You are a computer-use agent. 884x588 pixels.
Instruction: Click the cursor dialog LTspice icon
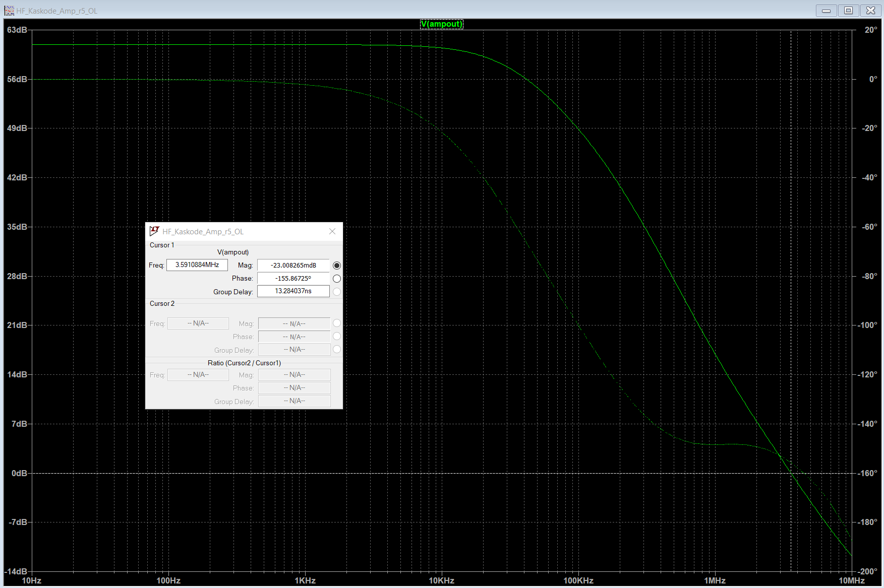click(x=154, y=231)
